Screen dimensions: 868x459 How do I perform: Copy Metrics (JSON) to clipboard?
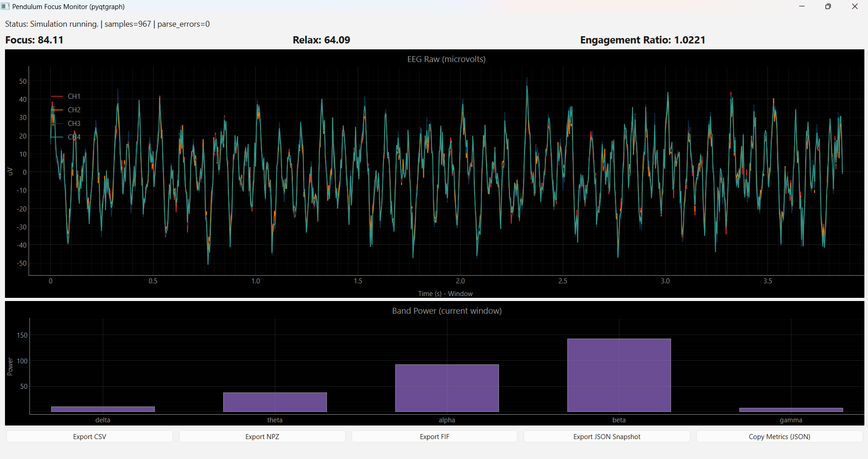pyautogui.click(x=779, y=436)
